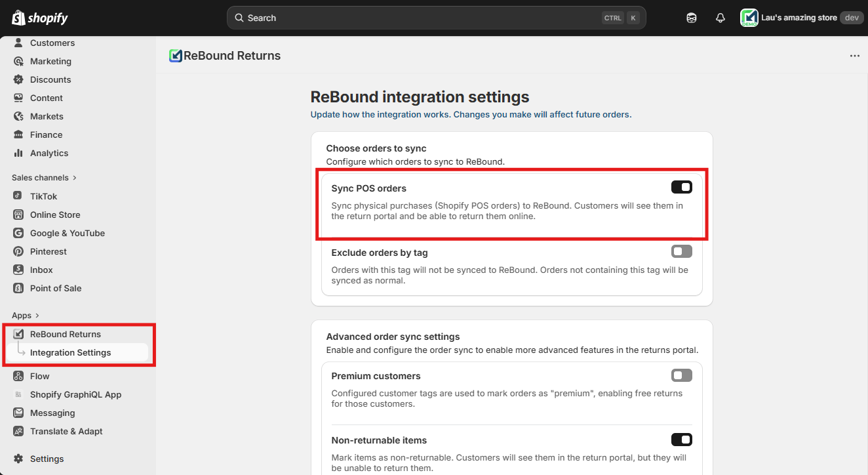Screen dimensions: 868x475
Task: Open the TikTok sales channel label
Action: 44,196
